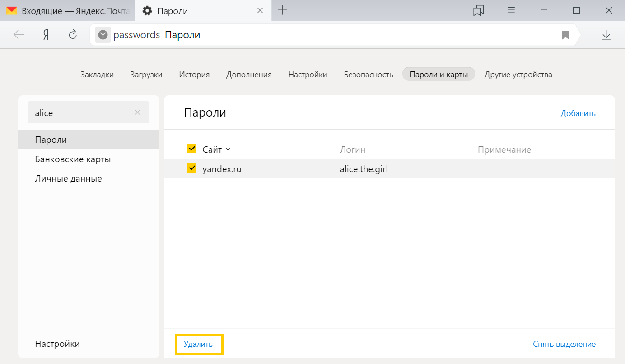Click Снять выделение link
The height and width of the screenshot is (364, 625).
click(564, 344)
